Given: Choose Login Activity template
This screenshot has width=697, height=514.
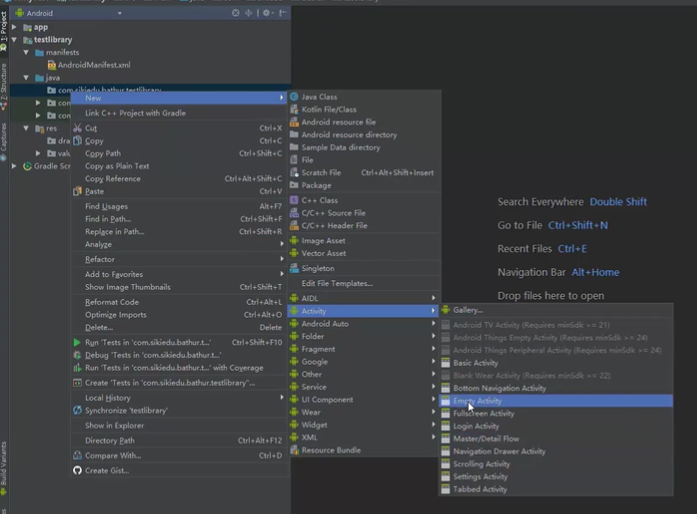Looking at the screenshot, I should pyautogui.click(x=556, y=426).
